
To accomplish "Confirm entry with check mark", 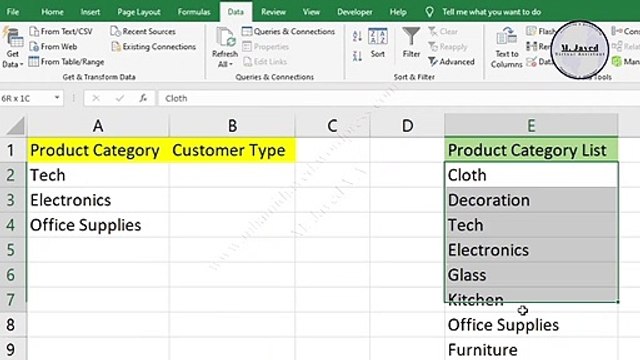I will click(119, 98).
